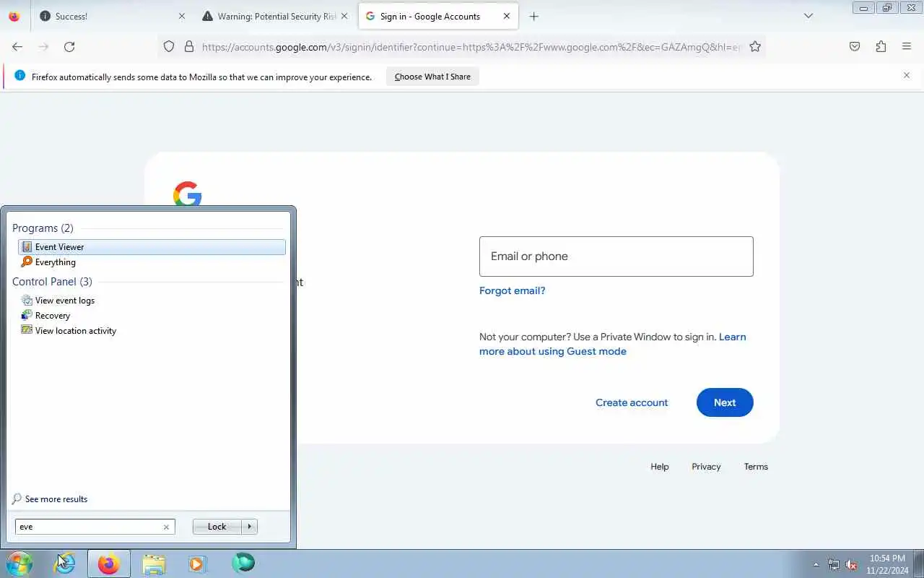Viewport: 924px width, 578px height.
Task: Close the Success! tab
Action: click(181, 16)
